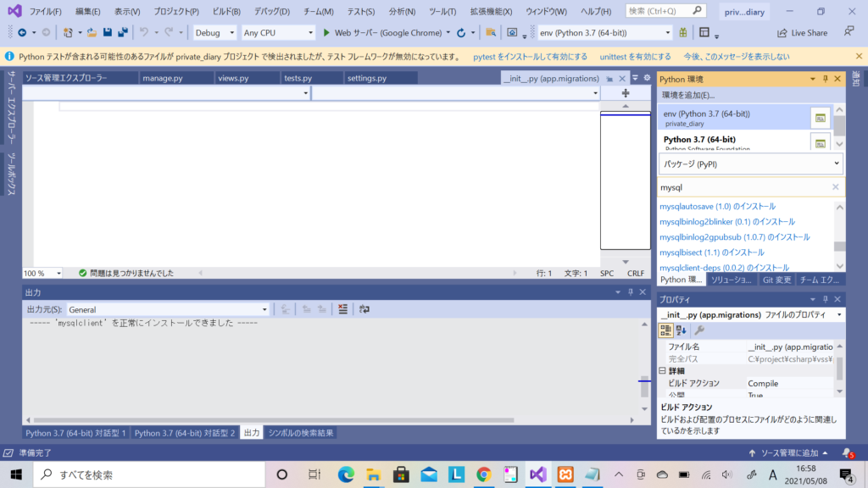Open the env (Python 3.7) overview icon
The image size is (868, 488).
coord(821,118)
